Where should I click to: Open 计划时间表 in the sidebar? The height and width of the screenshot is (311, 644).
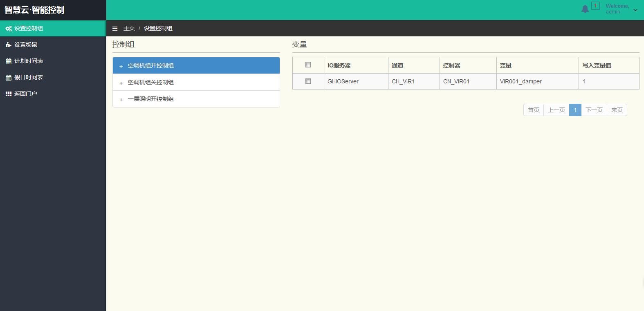53,61
